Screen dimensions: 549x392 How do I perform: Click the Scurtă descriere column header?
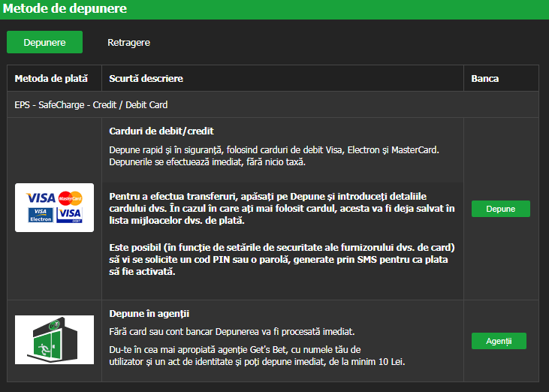point(146,78)
